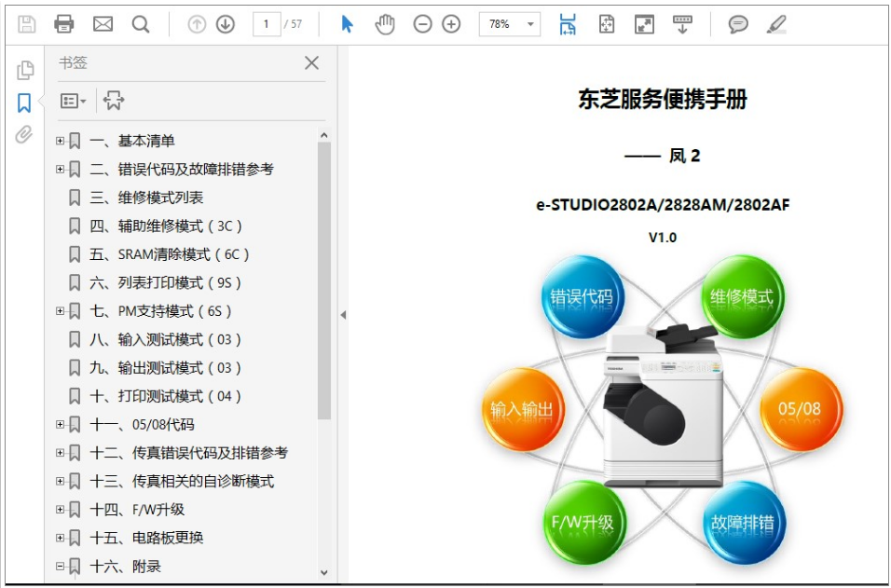891x588 pixels.
Task: Click the find current bookmark icon
Action: pyautogui.click(x=113, y=101)
